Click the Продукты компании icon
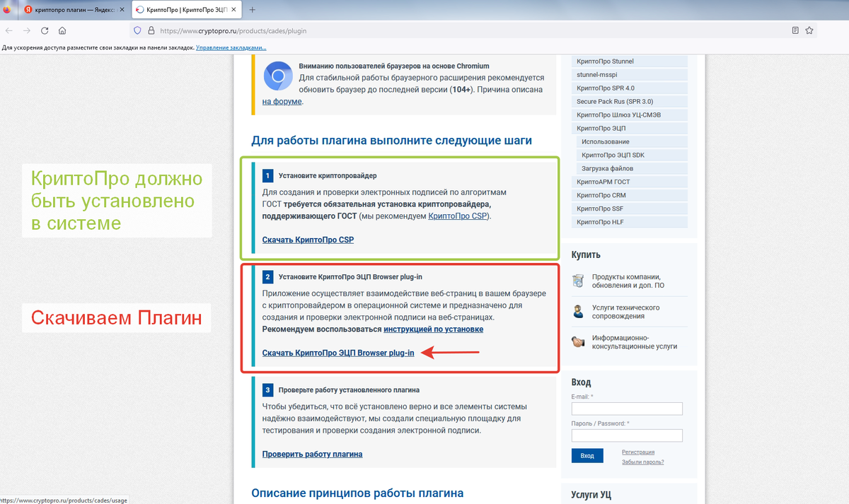The height and width of the screenshot is (504, 849). (578, 281)
